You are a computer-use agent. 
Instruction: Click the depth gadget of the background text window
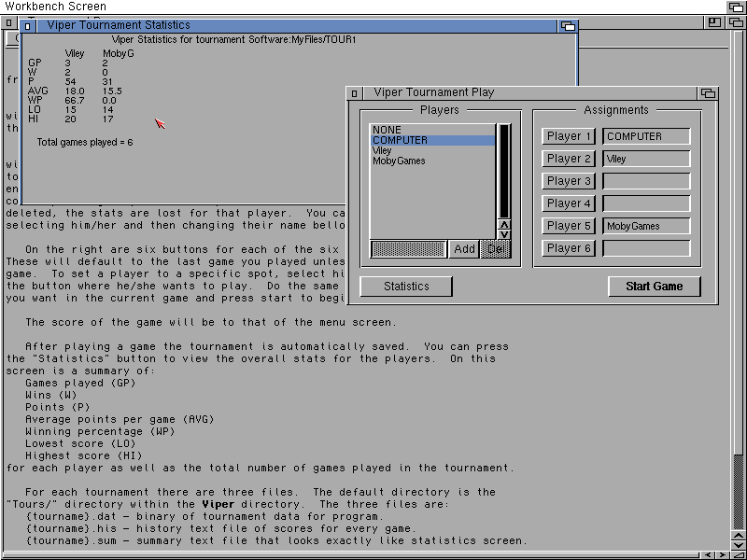pos(737,22)
